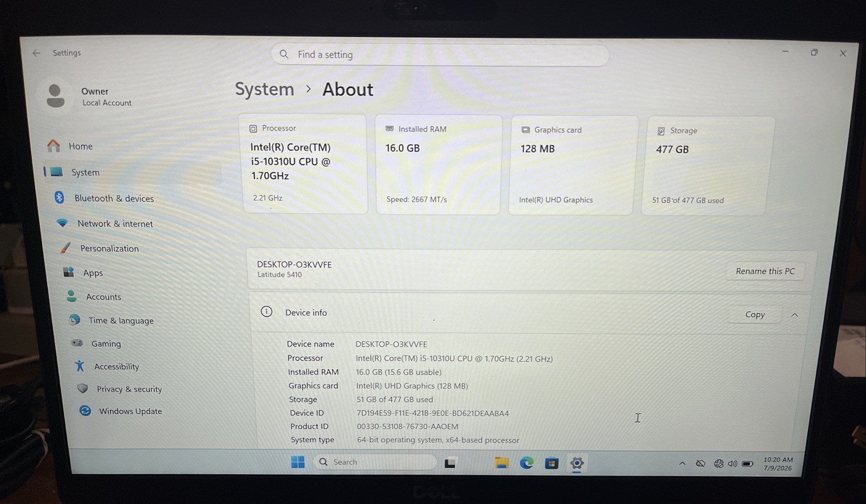
Task: Click the back arrow in Settings
Action: tap(36, 53)
